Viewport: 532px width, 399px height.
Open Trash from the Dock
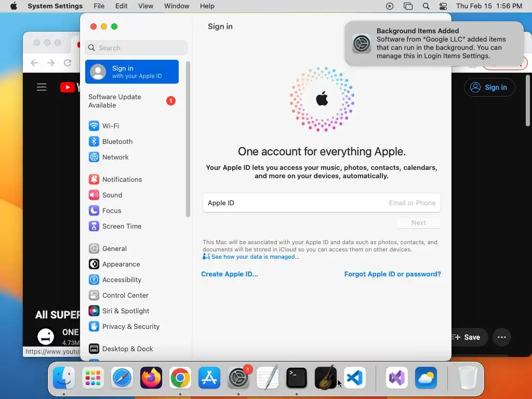point(468,378)
